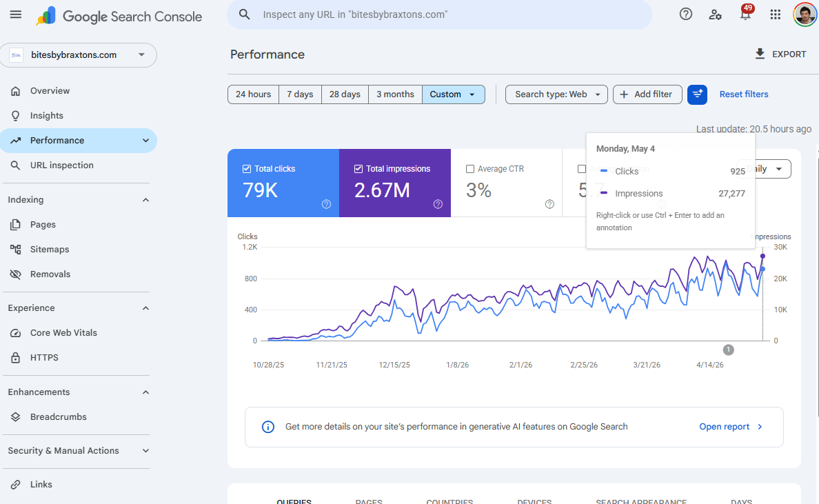819x504 pixels.
Task: Click the Reset filters link
Action: pos(744,94)
